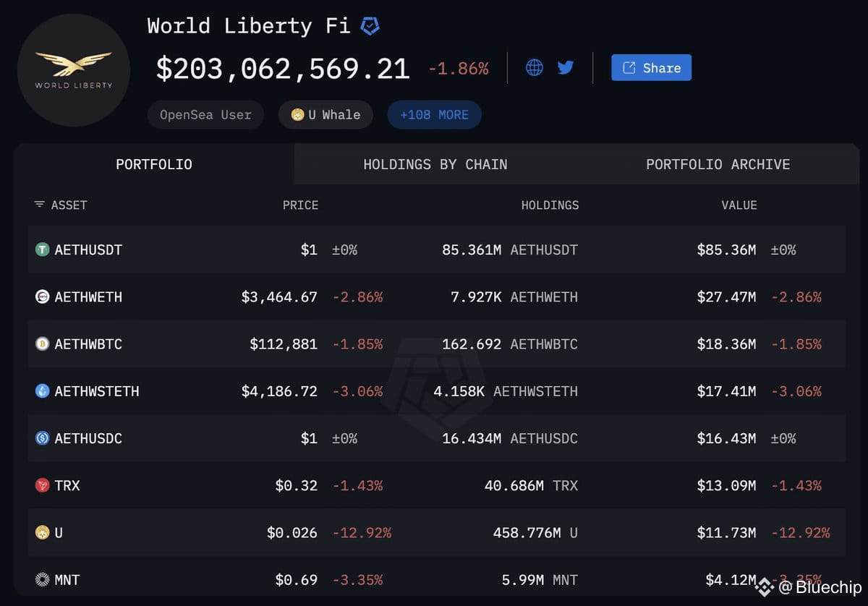Click the 162.692 AETHWBTC holdings cell
This screenshot has width=868, height=606.
510,343
